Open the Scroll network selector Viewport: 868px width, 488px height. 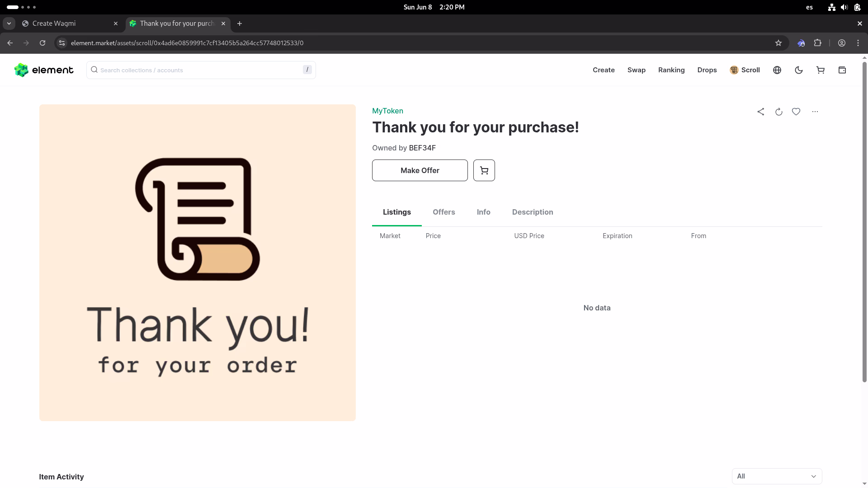(745, 70)
